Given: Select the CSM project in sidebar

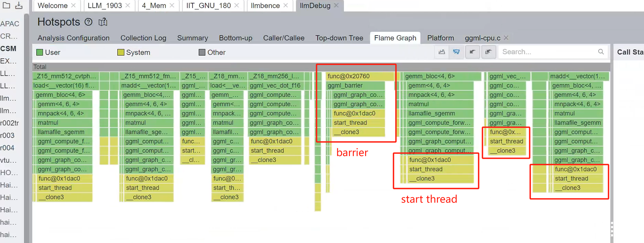Looking at the screenshot, I should point(8,48).
